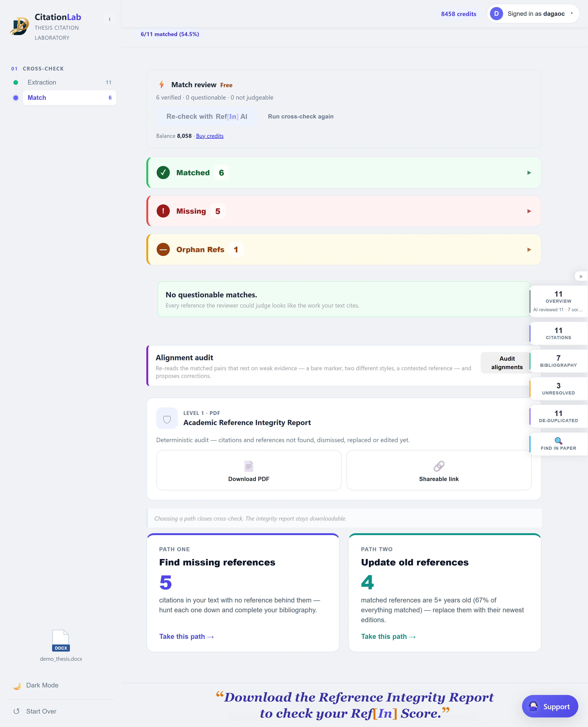Run cross-check again
Viewport: 588px width, 727px height.
300,116
